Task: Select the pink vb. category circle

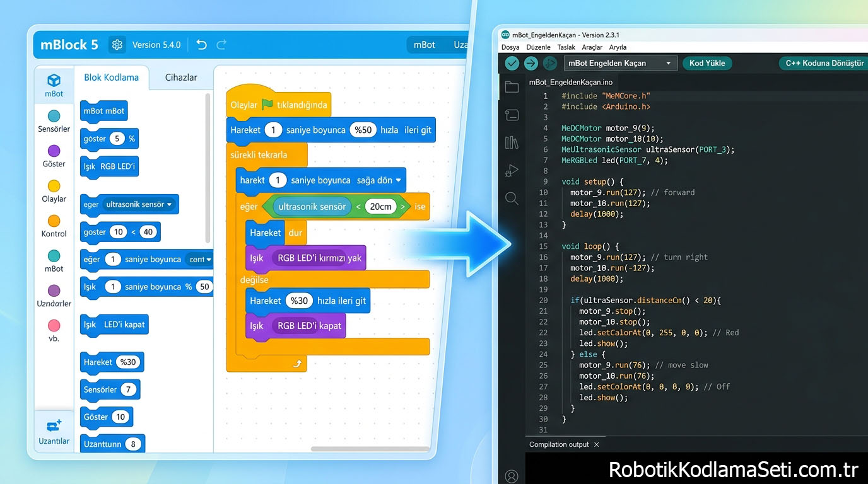Action: point(54,326)
